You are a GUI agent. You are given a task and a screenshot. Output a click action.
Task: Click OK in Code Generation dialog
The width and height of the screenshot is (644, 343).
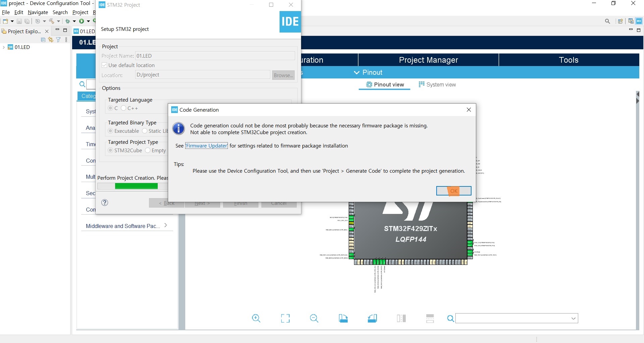454,191
